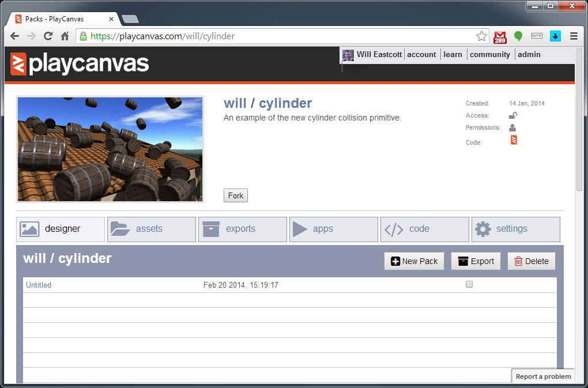Viewport: 588px width, 388px height.
Task: Create a pack with New Pack
Action: (414, 261)
